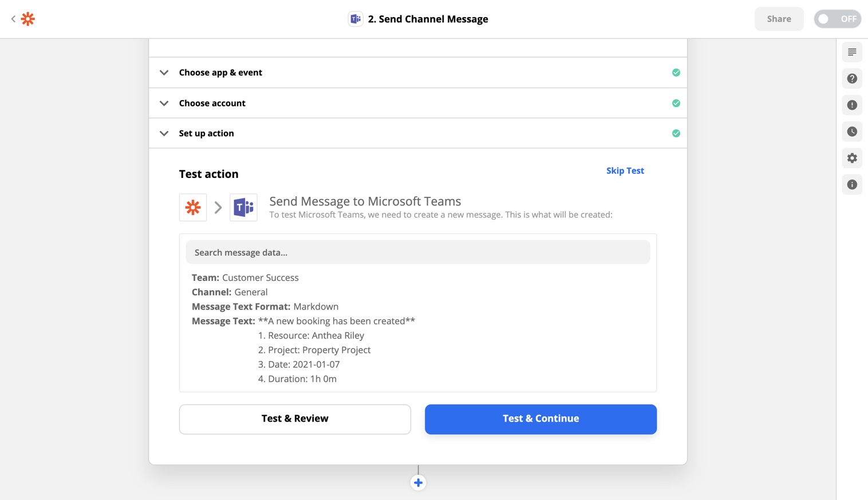Click the green check on Choose app & event
Screen dimensions: 868x500
[x=676, y=73]
